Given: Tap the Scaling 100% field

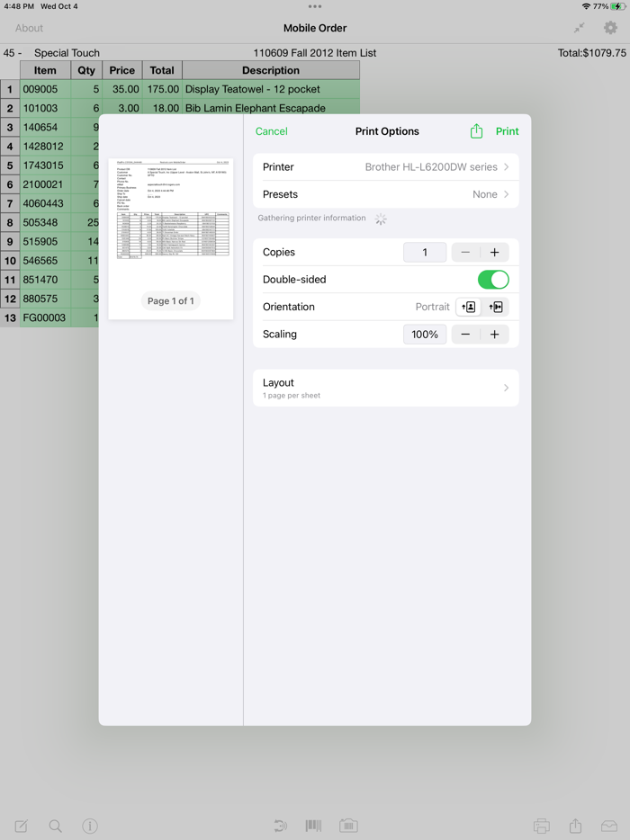Looking at the screenshot, I should [x=425, y=335].
